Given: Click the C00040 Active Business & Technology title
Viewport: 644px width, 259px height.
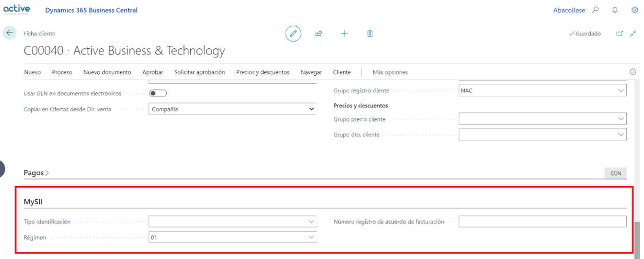Looking at the screenshot, I should [x=124, y=50].
